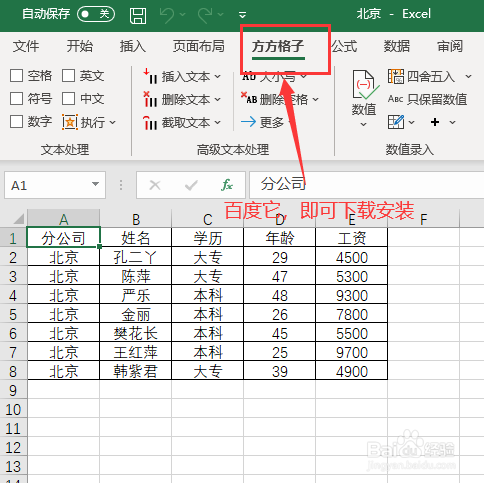Click the formula cancel X icon
Viewport: 484px width, 483px height.
(155, 185)
